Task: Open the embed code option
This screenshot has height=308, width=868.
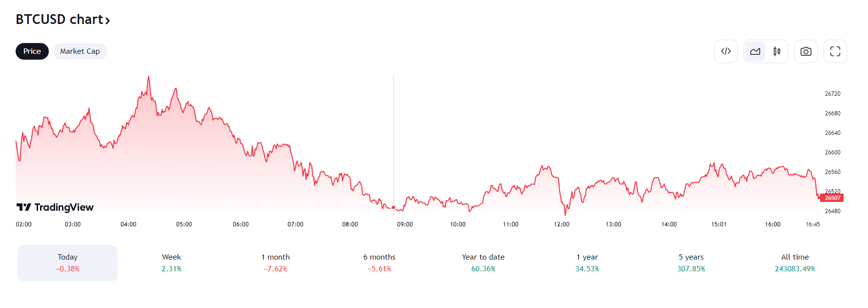Action: 726,51
